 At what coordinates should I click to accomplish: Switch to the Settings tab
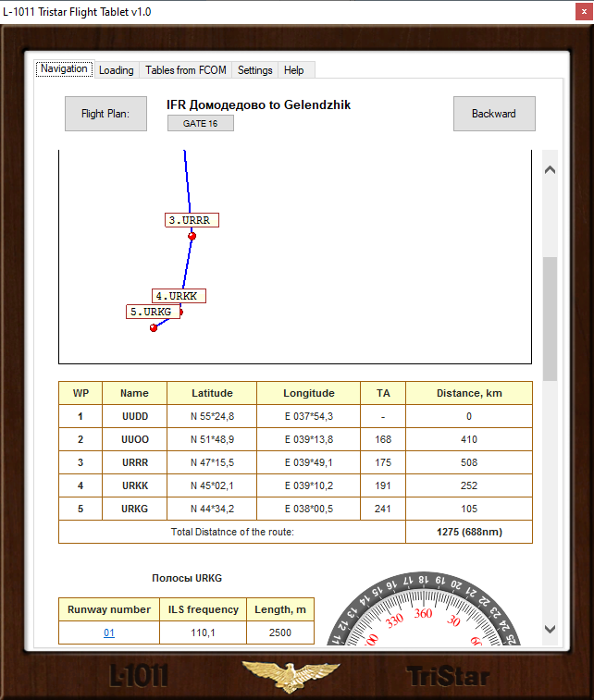pyautogui.click(x=254, y=70)
